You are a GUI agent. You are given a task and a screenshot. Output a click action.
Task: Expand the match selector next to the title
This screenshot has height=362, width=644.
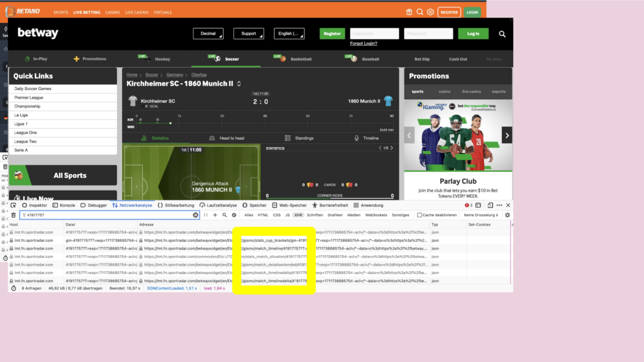239,84
